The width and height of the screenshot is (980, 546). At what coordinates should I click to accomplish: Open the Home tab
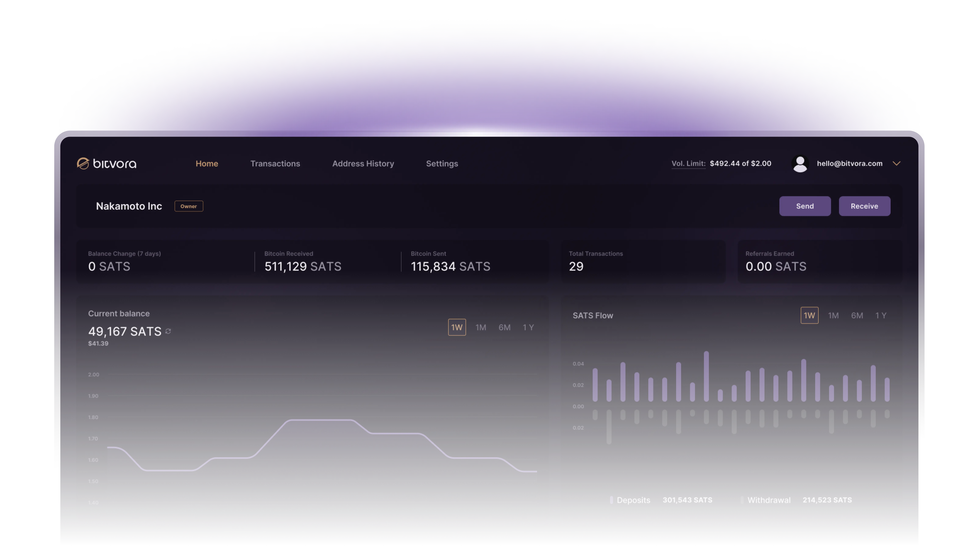click(207, 164)
